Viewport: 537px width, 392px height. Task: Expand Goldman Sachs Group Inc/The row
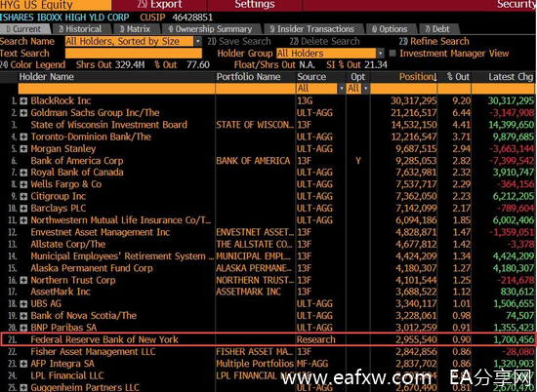tap(23, 113)
